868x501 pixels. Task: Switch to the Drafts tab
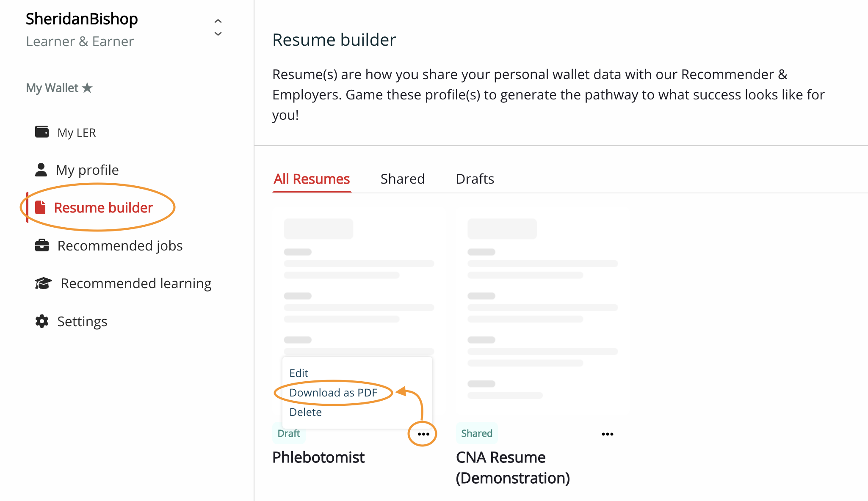click(475, 179)
